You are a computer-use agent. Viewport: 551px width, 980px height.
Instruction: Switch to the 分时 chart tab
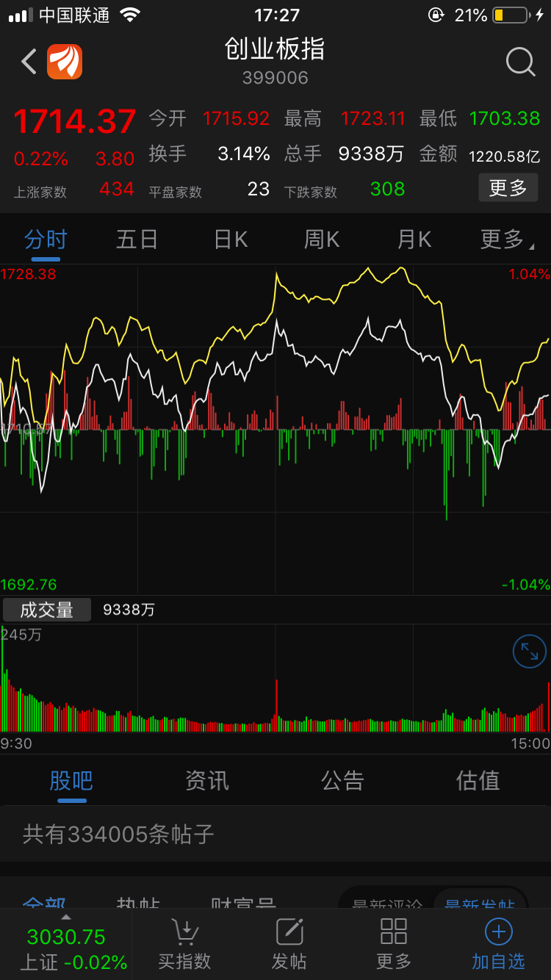coord(46,239)
